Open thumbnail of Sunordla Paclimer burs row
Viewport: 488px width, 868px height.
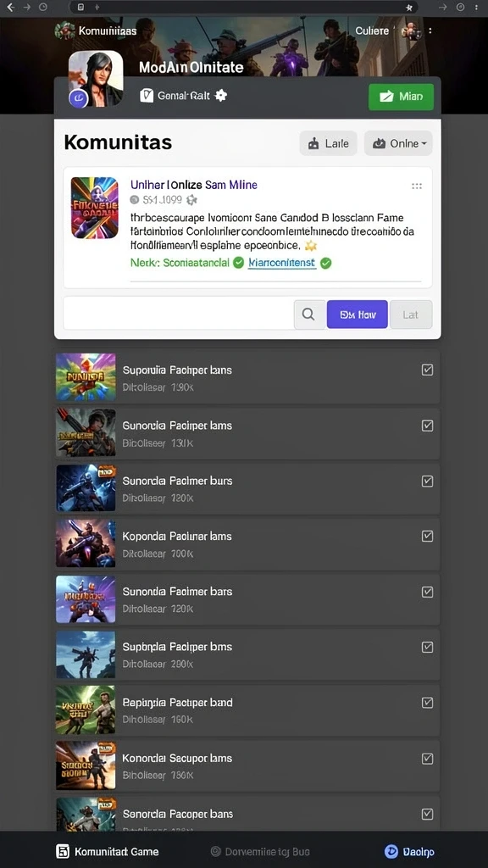(86, 488)
